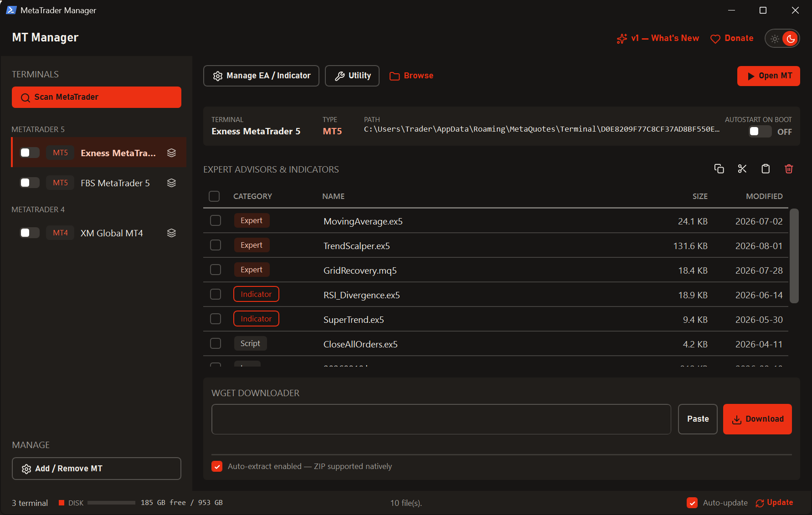Check CloseAllOrders.ex5 row checkbox
The height and width of the screenshot is (515, 812).
216,344
